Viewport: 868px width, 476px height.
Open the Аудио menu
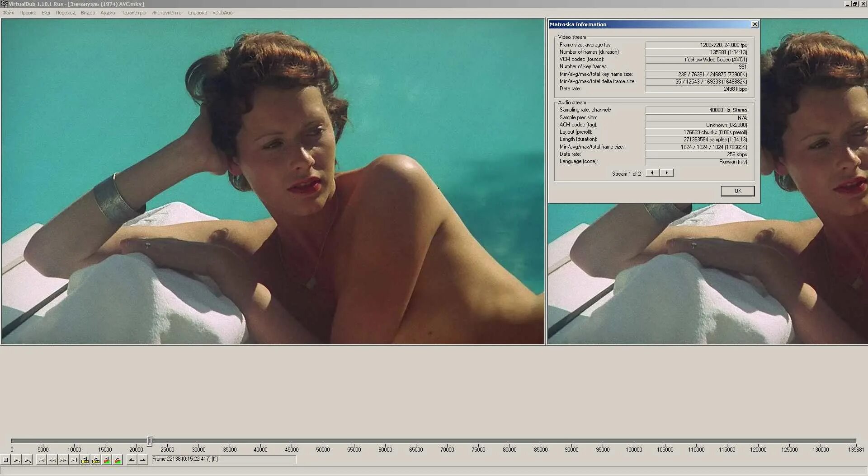point(108,13)
